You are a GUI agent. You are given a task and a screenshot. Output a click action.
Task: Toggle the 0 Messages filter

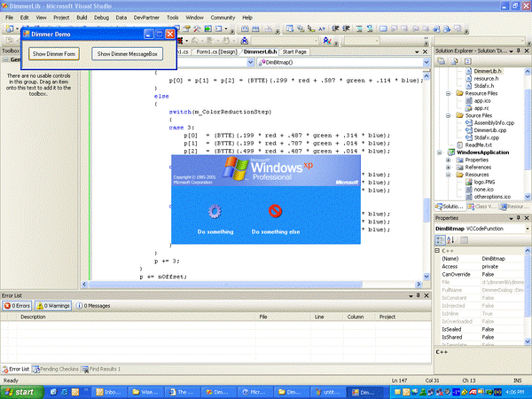[x=93, y=306]
